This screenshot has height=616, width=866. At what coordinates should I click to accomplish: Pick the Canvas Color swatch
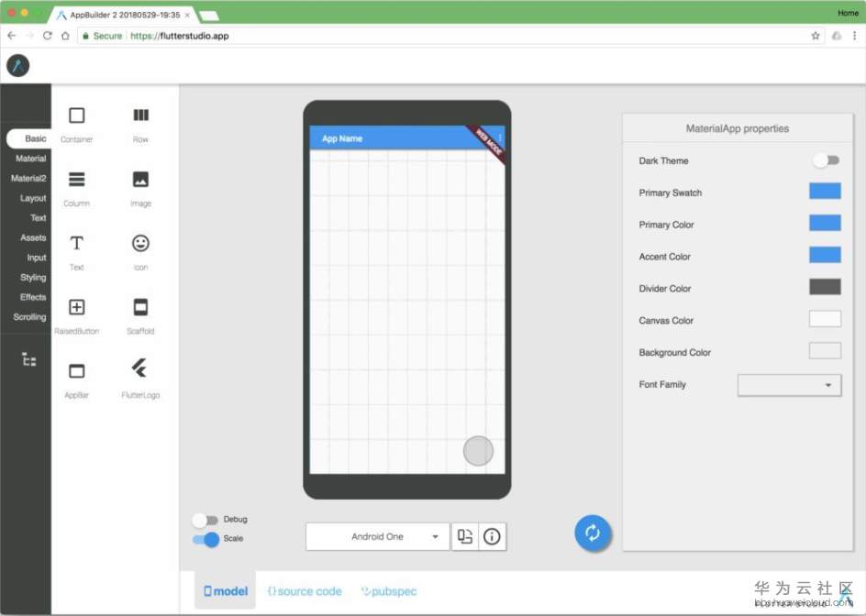825,319
